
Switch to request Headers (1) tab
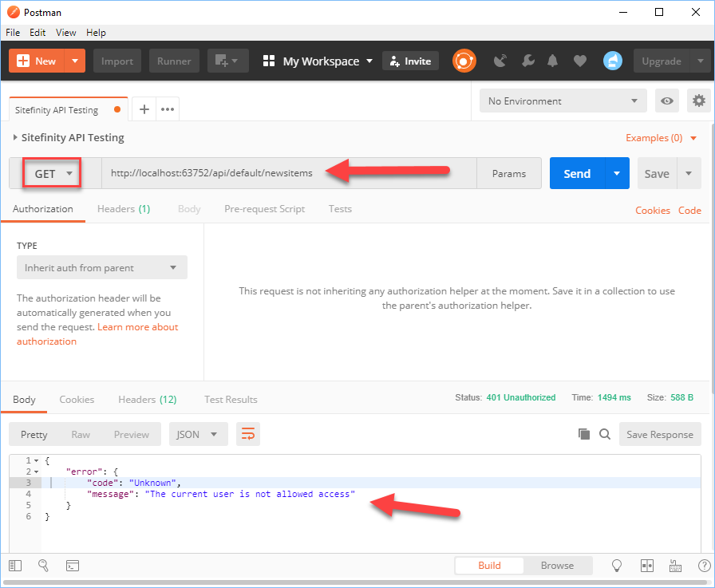[x=124, y=209]
